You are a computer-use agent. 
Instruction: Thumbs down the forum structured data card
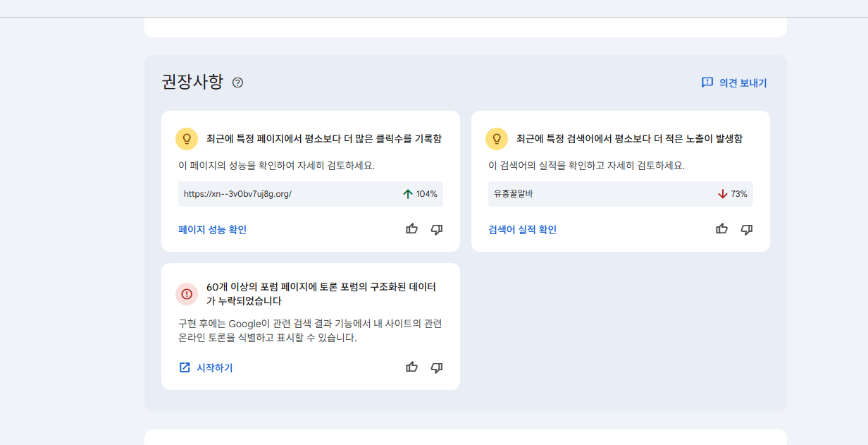pos(437,367)
